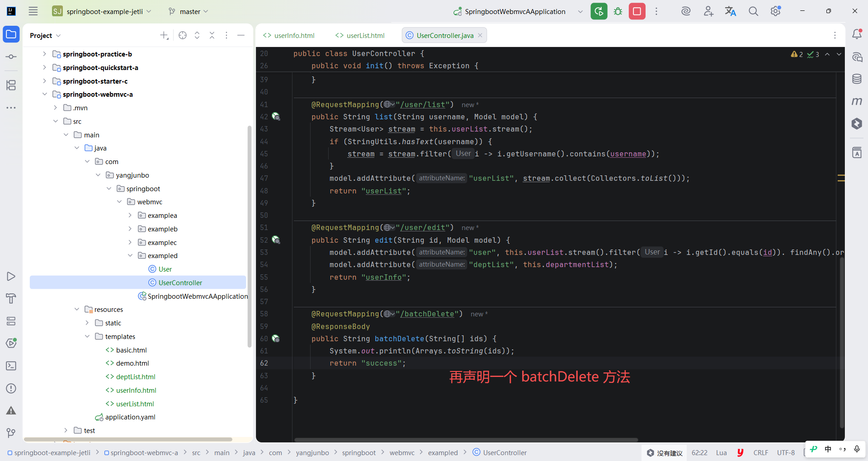Collapse springboot-webmvc-a module
Image resolution: width=868 pixels, height=461 pixels.
pos(44,94)
